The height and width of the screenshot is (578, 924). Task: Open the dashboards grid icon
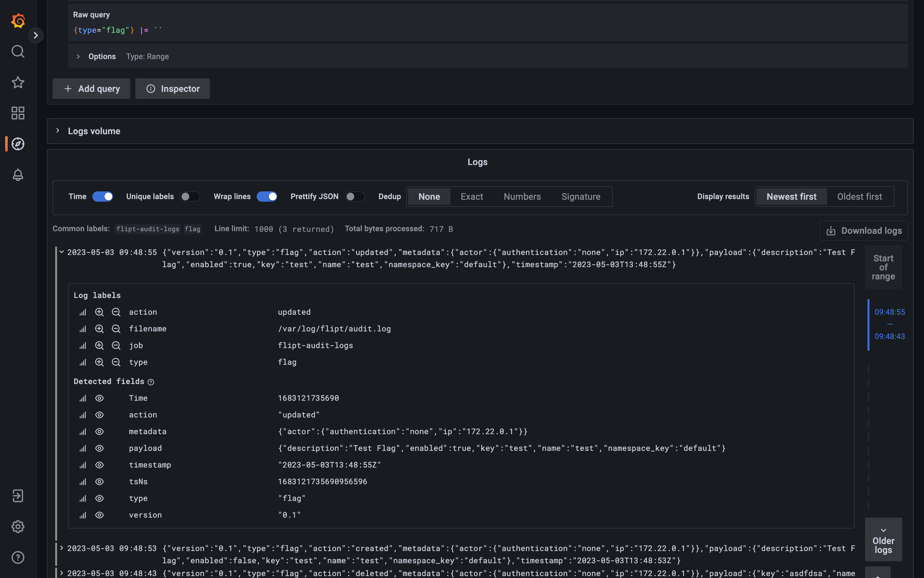(18, 113)
